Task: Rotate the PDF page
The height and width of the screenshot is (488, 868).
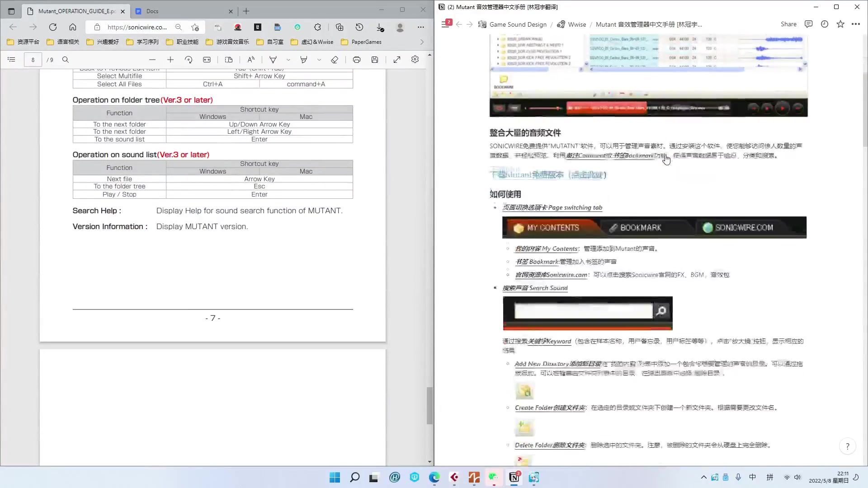Action: point(189,60)
